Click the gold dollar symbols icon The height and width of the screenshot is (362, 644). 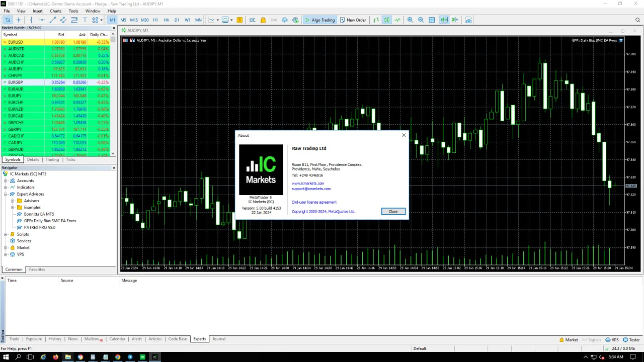point(239,20)
